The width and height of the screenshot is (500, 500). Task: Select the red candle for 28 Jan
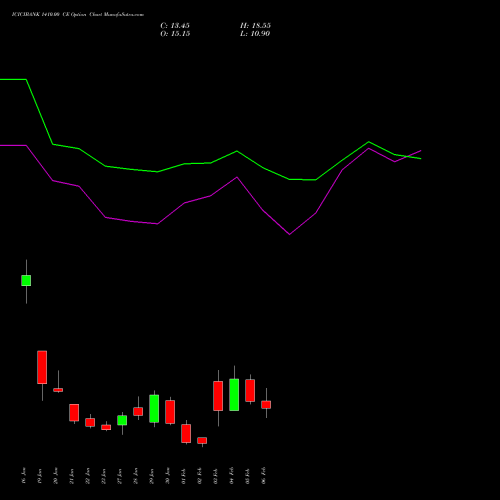tap(138, 412)
